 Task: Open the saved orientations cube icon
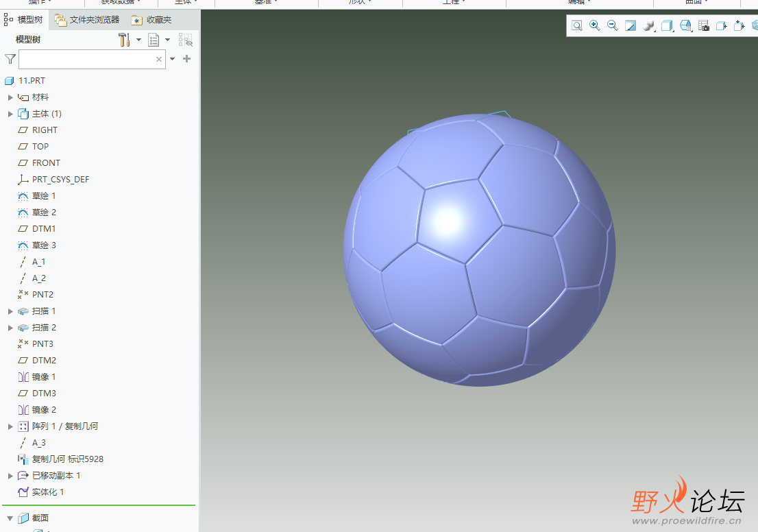tap(666, 26)
